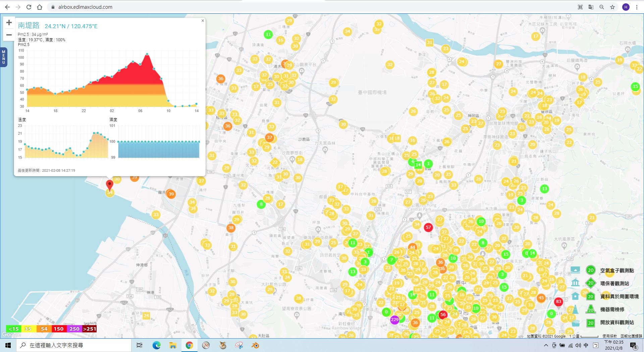Image resolution: width=644 pixels, height=352 pixels.
Task: Click the green 15 marker at right edge
Action: [x=635, y=86]
